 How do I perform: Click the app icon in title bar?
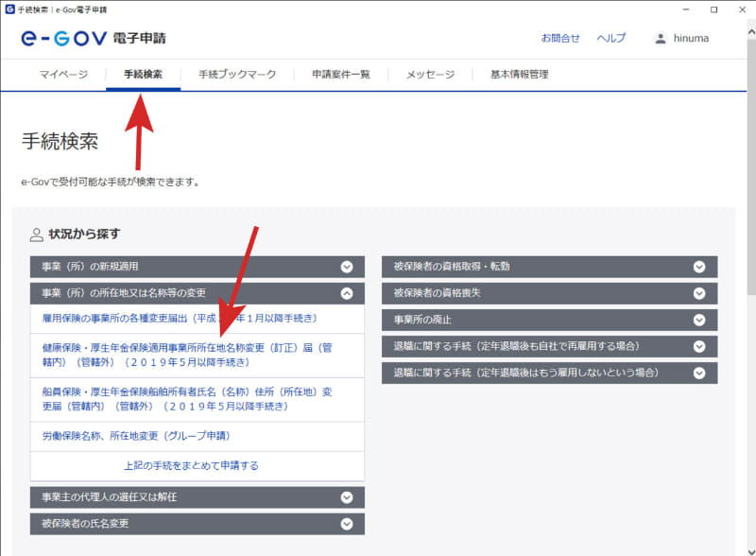9,9
